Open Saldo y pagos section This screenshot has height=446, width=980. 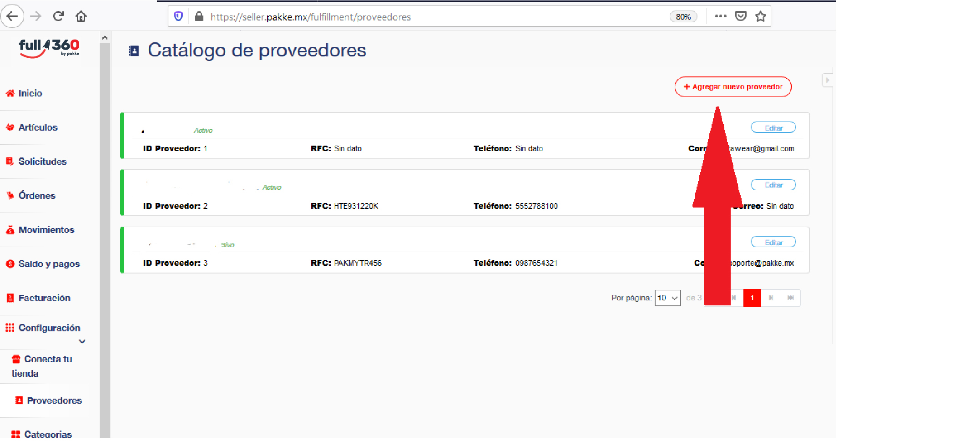pos(49,264)
